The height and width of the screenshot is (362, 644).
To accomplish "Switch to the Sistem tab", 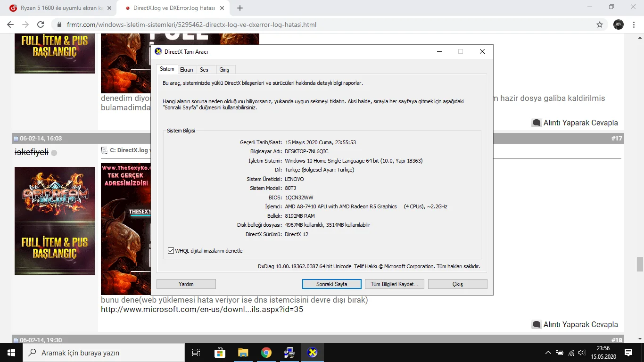I will (167, 69).
